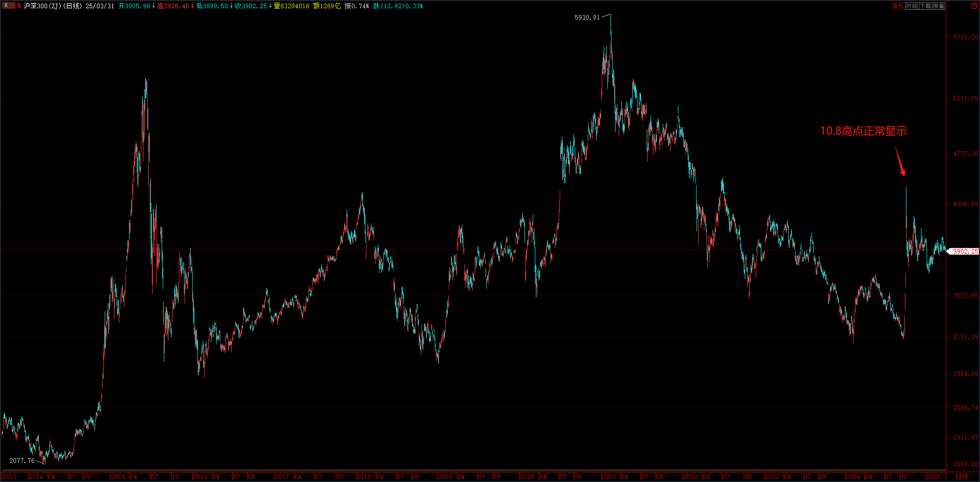The height and width of the screenshot is (482, 980).
Task: Click the 5732.20 price axis label
Action: [965, 37]
